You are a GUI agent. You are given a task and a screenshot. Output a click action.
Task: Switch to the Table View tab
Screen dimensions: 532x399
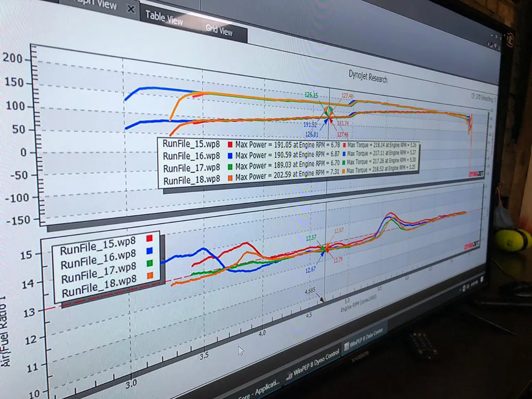point(164,17)
